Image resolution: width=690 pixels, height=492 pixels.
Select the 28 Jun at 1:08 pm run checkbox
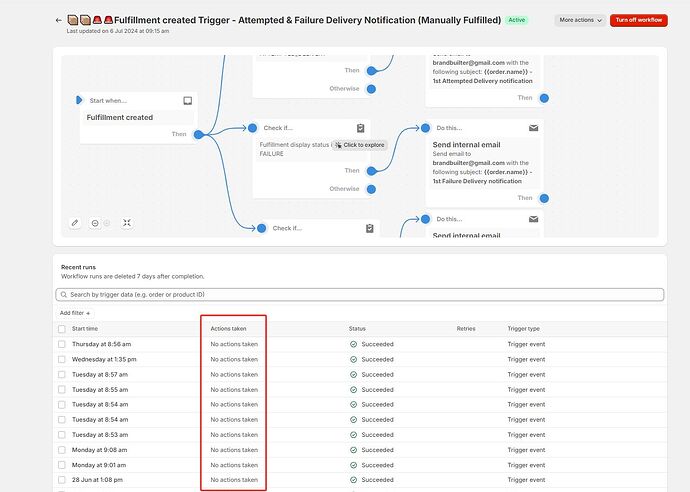pos(62,480)
